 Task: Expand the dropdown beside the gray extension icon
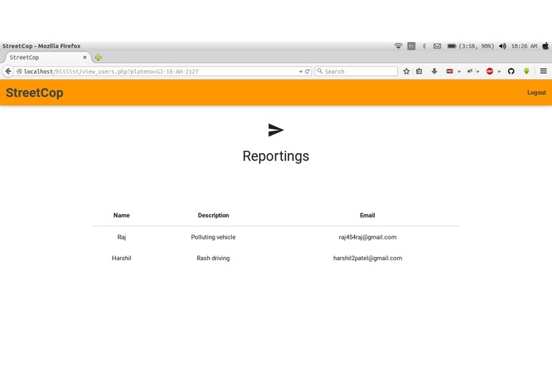pyautogui.click(x=477, y=71)
